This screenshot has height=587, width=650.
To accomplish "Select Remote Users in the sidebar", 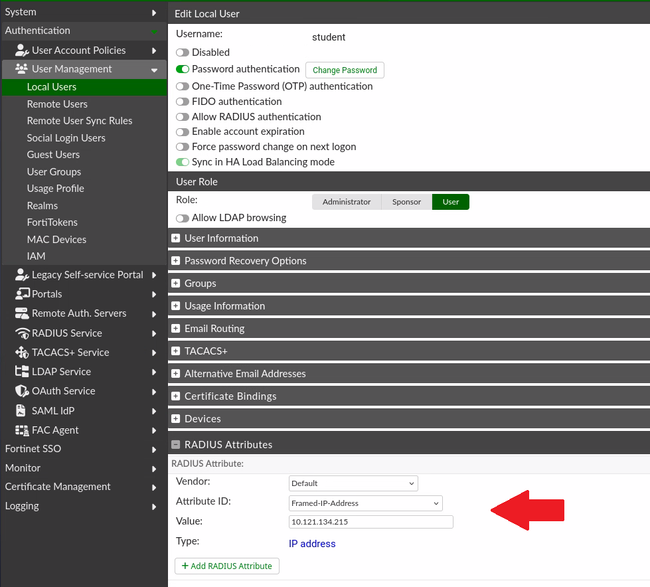I will click(57, 104).
